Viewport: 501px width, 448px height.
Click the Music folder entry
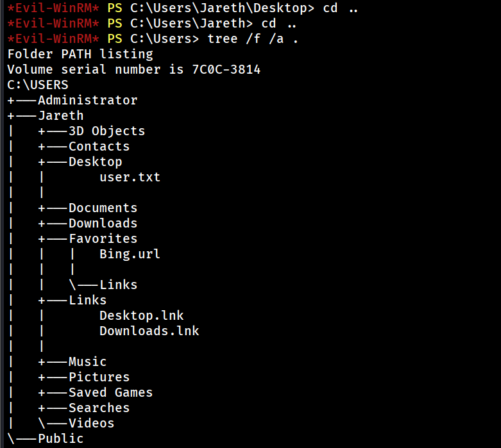[87, 361]
